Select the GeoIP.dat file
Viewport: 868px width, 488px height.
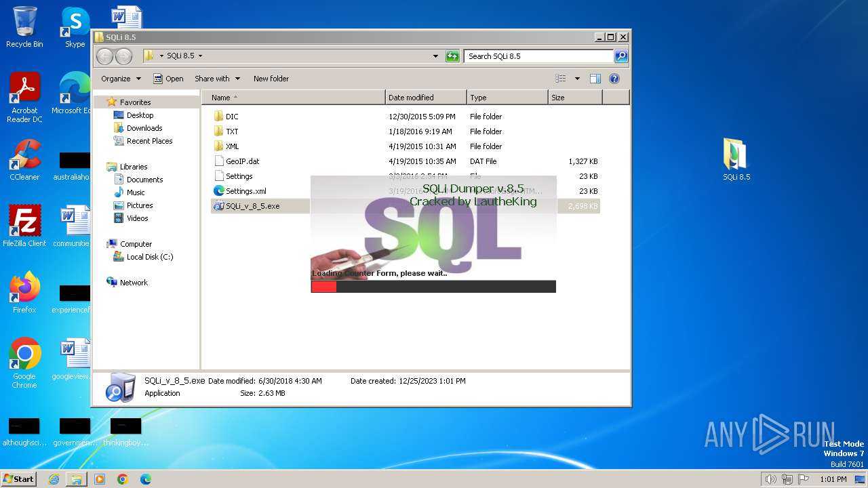(x=242, y=161)
